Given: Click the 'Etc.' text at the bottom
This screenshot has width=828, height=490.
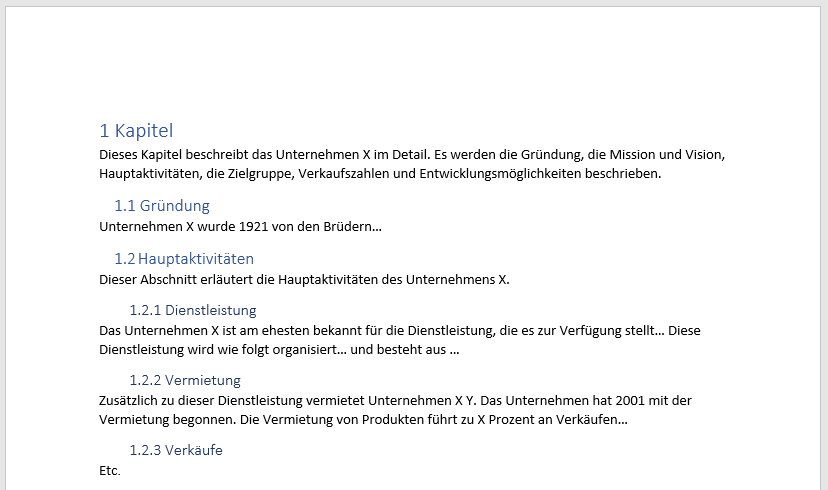Looking at the screenshot, I should [x=110, y=470].
